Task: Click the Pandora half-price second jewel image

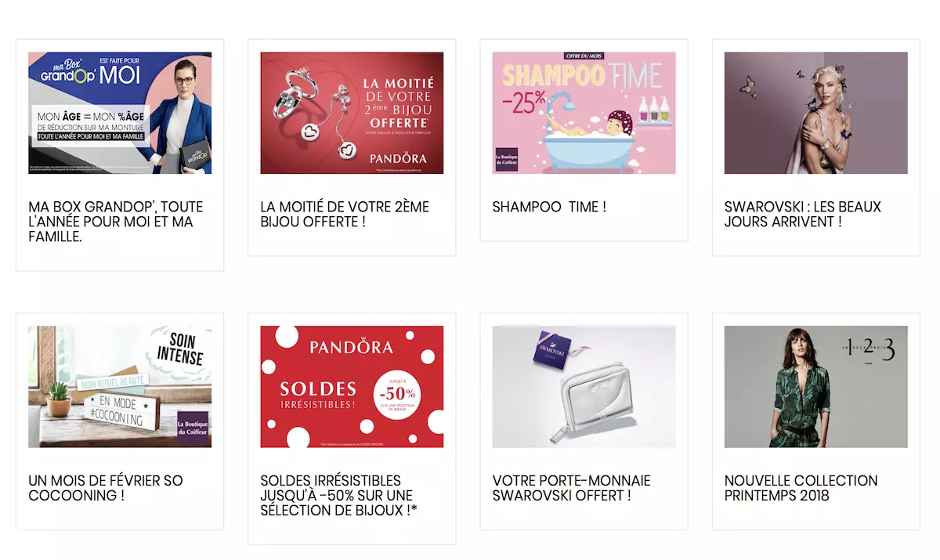Action: [x=352, y=113]
